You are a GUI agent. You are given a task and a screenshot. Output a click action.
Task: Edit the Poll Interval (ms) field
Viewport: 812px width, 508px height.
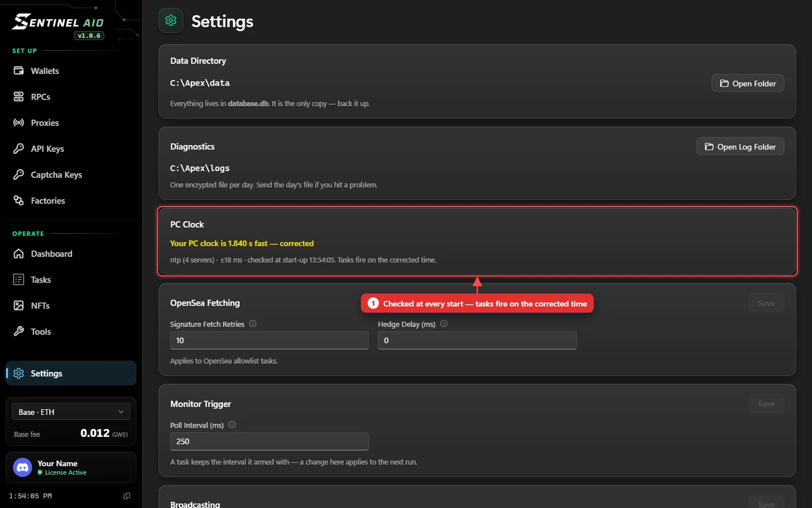tap(270, 441)
